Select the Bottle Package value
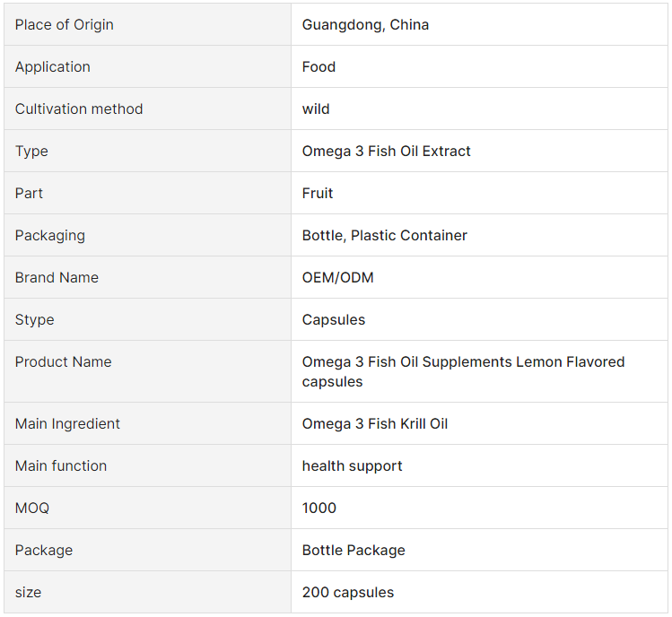Viewport: 672px width, 617px height. click(x=353, y=550)
